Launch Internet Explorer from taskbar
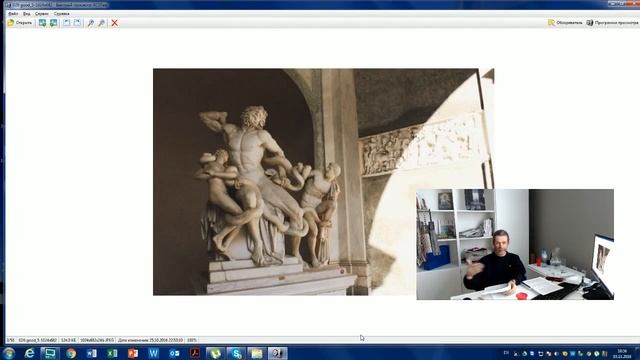Screen dimensions: 640x360 [29, 353]
